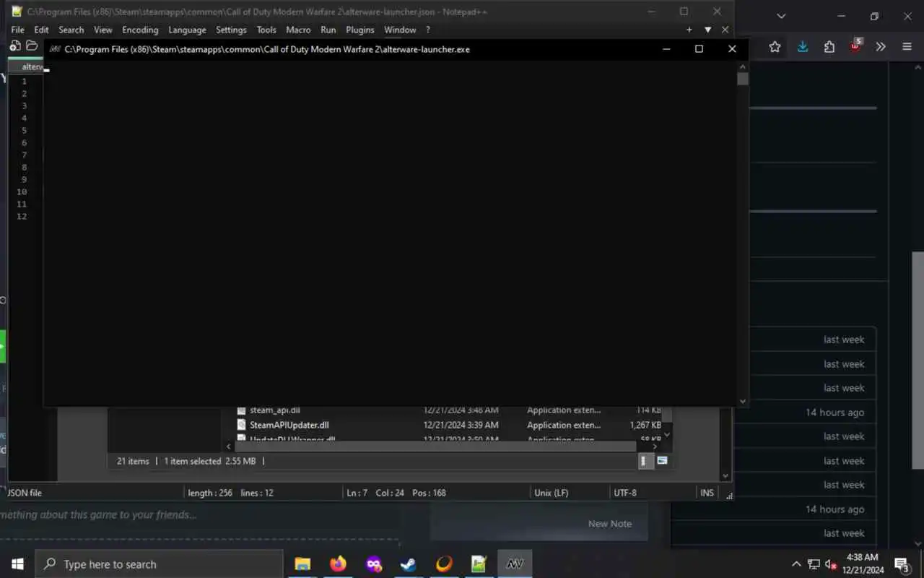Image resolution: width=924 pixels, height=578 pixels.
Task: Click the 'JSON file' status bar entry
Action: coord(25,493)
